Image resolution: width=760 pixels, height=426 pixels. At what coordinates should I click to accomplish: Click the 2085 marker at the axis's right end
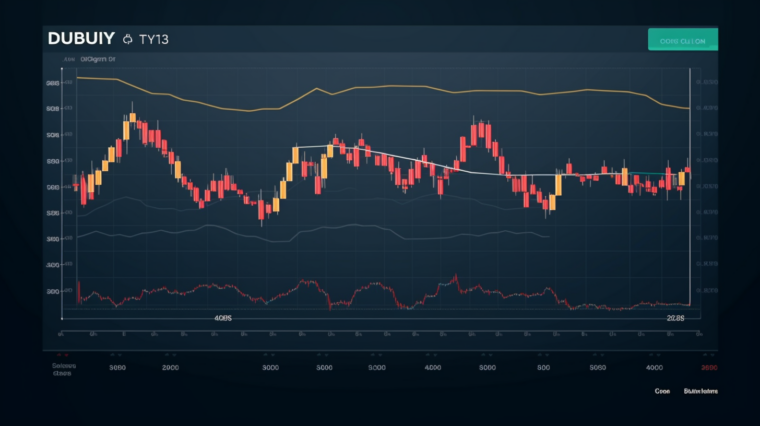point(675,318)
